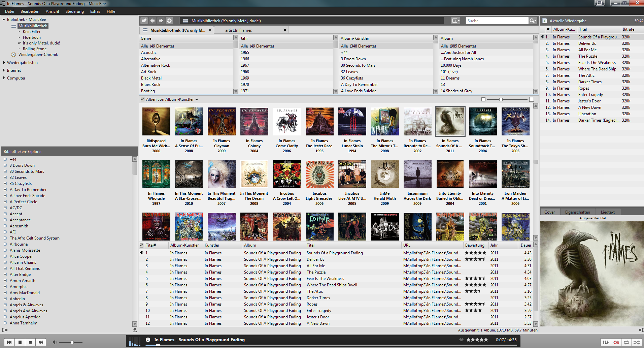Viewport: 644px width, 348px height.
Task: Switch to the Liedtext tab
Action: pyautogui.click(x=608, y=212)
